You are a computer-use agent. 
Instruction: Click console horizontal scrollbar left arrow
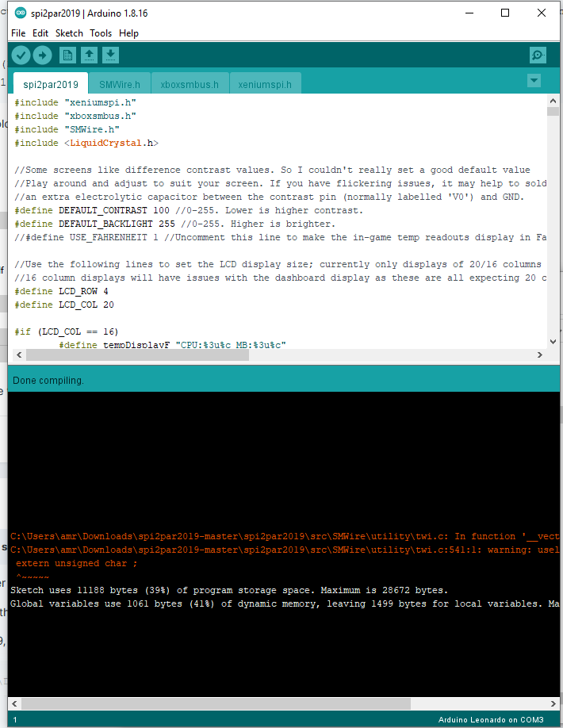click(14, 703)
